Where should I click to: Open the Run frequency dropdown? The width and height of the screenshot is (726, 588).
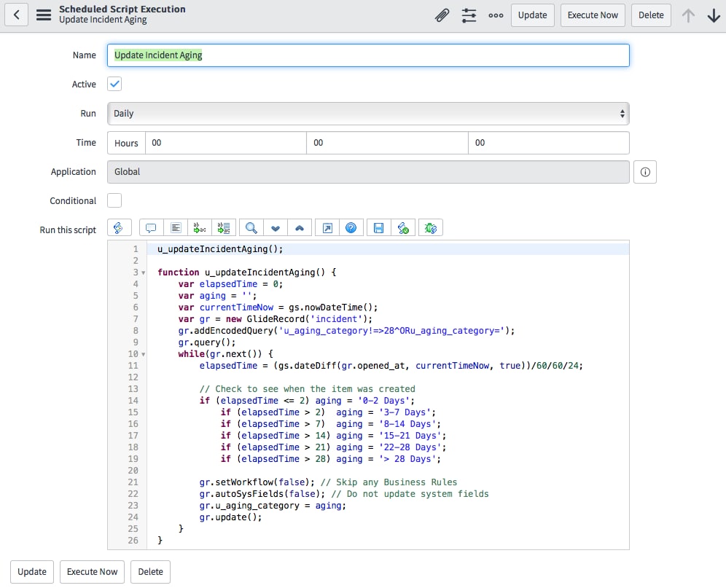click(x=369, y=113)
